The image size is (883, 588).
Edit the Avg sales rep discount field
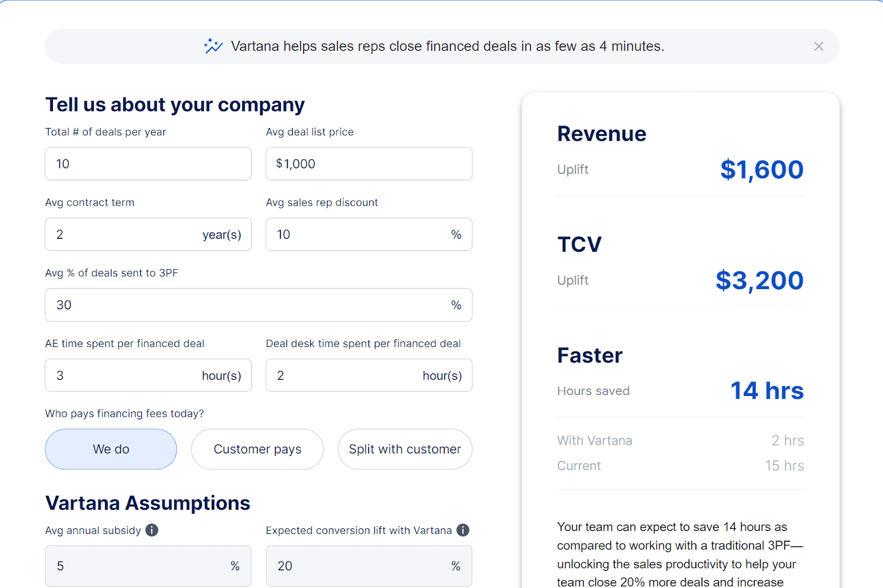coord(369,234)
